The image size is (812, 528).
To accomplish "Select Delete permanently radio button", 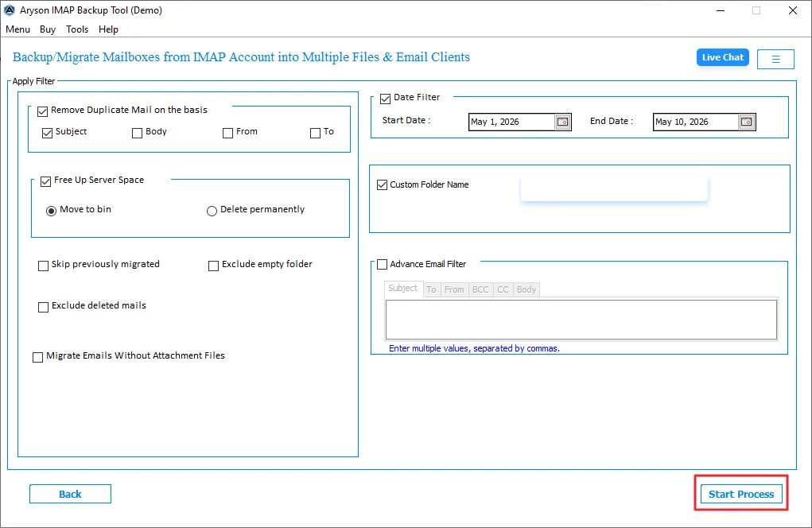I will (212, 211).
